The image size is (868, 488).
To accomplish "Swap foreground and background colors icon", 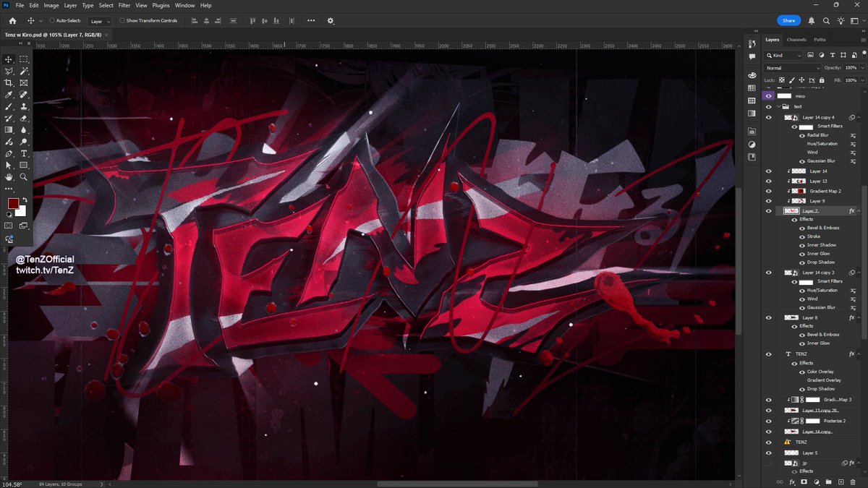I will pos(24,200).
